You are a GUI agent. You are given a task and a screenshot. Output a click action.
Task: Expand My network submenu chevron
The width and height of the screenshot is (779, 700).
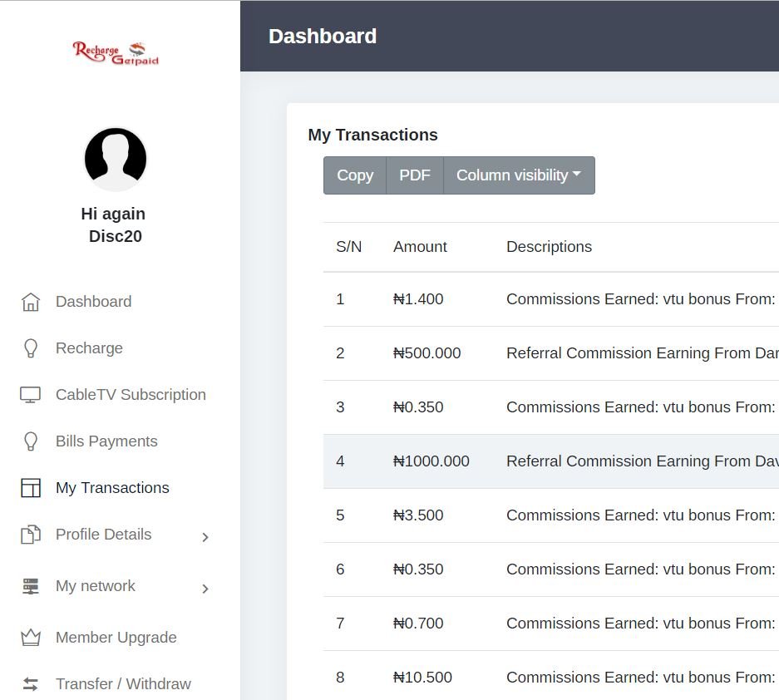click(205, 589)
